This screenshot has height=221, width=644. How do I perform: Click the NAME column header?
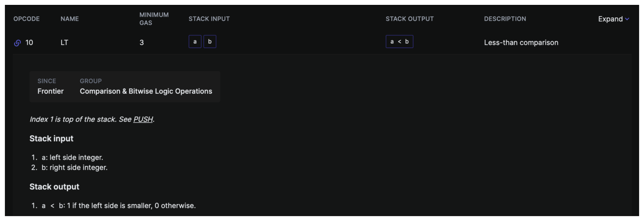tap(69, 19)
